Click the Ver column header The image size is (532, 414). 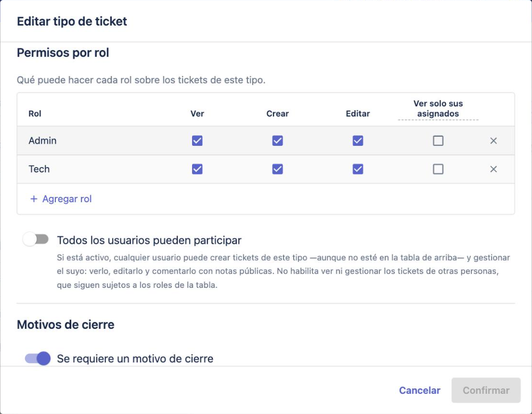[197, 114]
